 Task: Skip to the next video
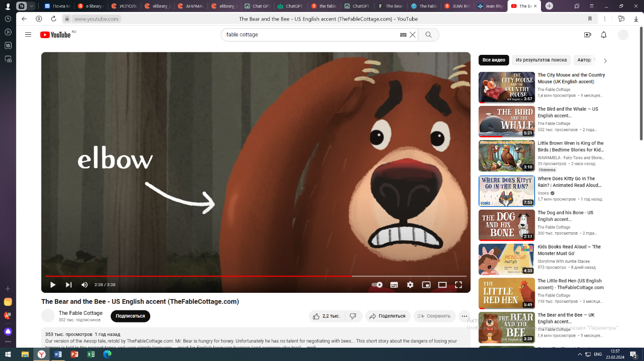pyautogui.click(x=69, y=285)
